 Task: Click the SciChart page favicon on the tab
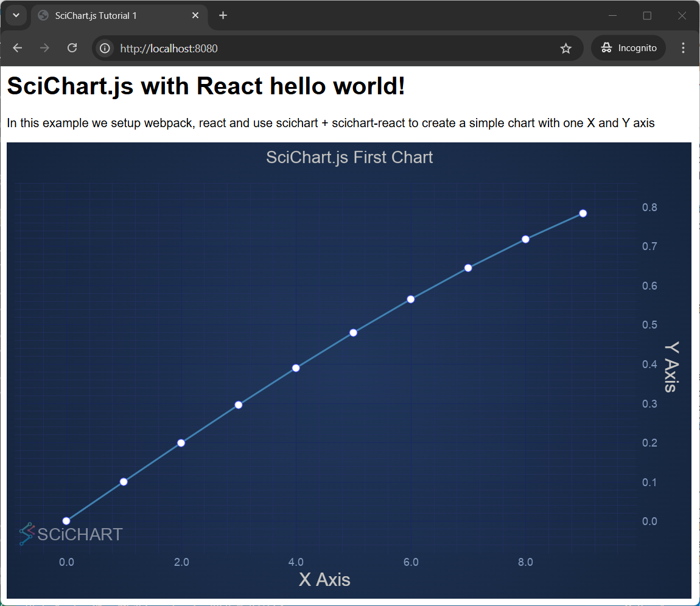point(42,15)
